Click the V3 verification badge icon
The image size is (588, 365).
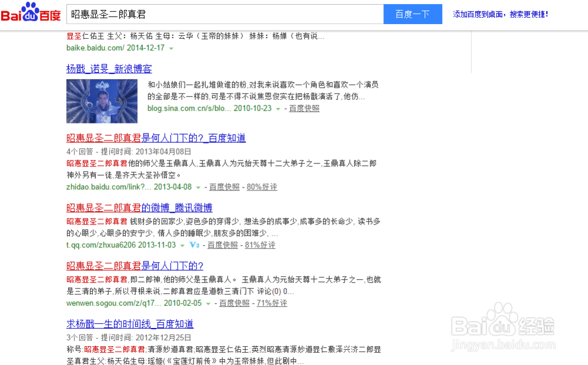194,245
